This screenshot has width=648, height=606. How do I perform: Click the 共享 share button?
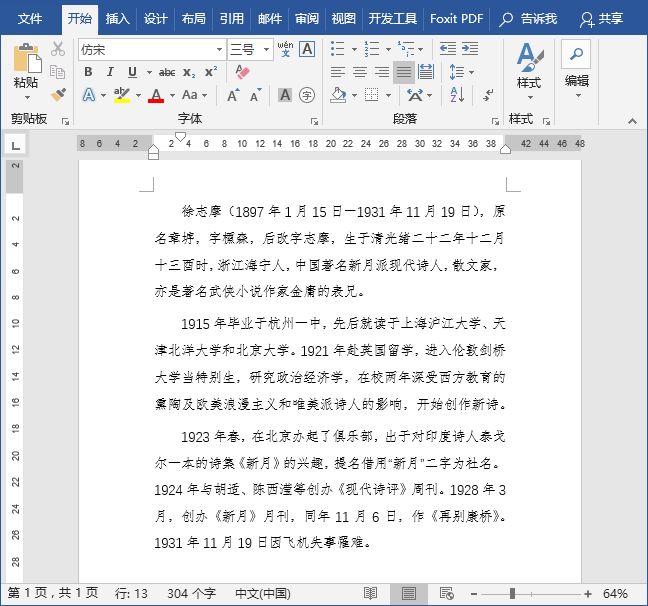pos(601,18)
